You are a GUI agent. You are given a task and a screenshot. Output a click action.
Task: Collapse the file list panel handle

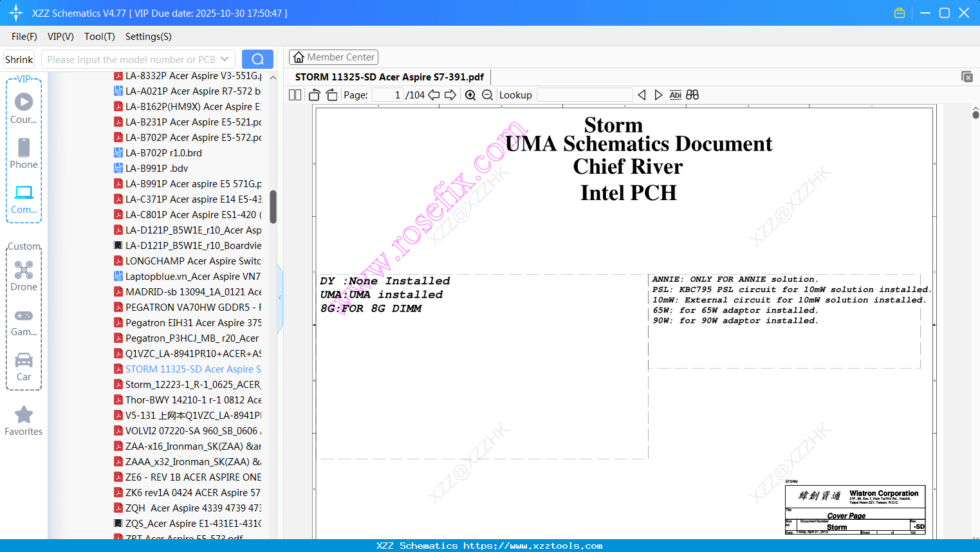coord(280,298)
